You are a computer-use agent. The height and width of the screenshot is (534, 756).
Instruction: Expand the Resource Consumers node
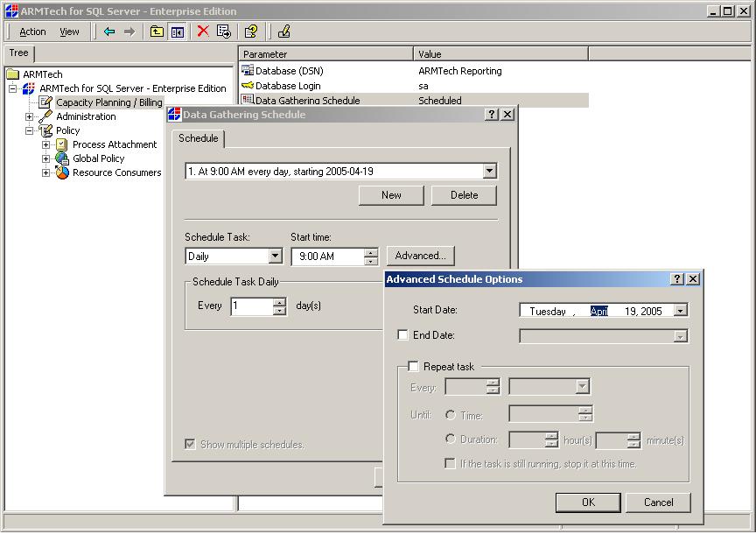click(45, 172)
